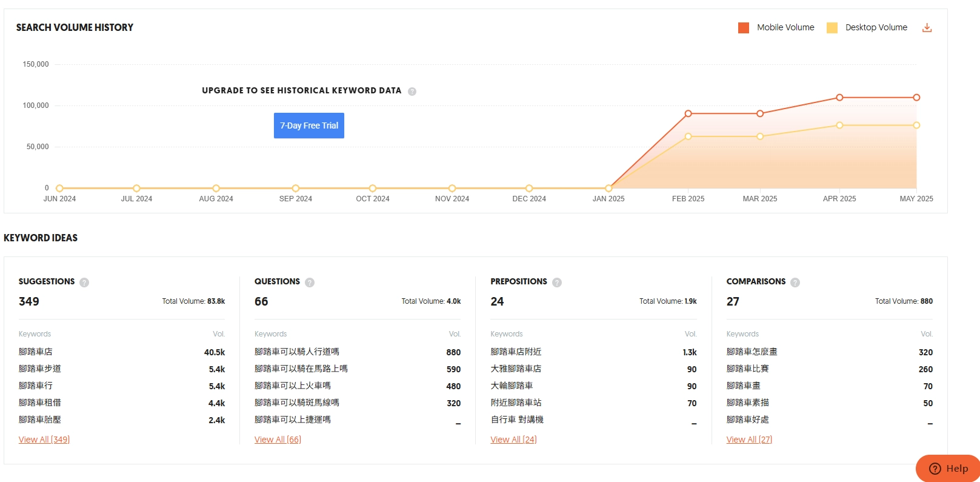Open keyword 大雅腳踏車店
980x482 pixels.
pyautogui.click(x=516, y=369)
